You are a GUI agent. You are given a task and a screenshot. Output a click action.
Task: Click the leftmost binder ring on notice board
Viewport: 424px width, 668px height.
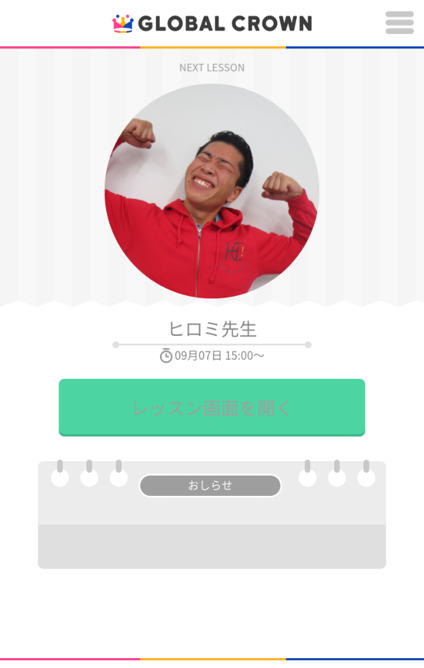pos(60,473)
